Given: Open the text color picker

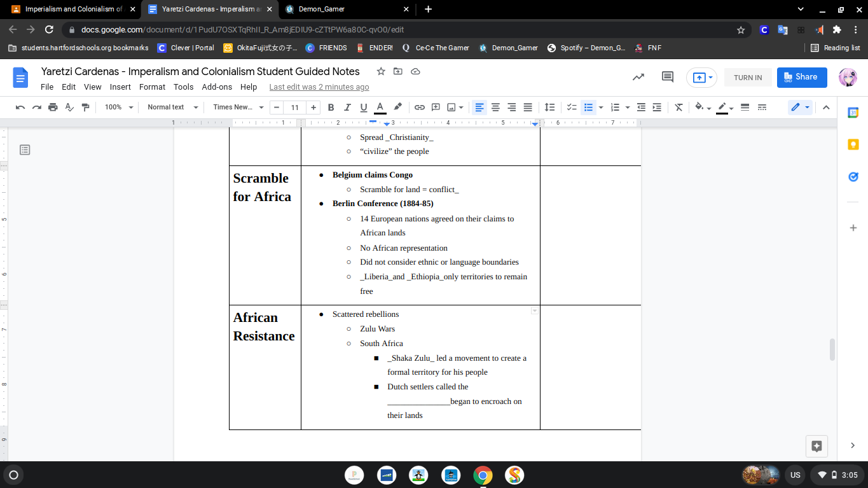Looking at the screenshot, I should coord(380,108).
